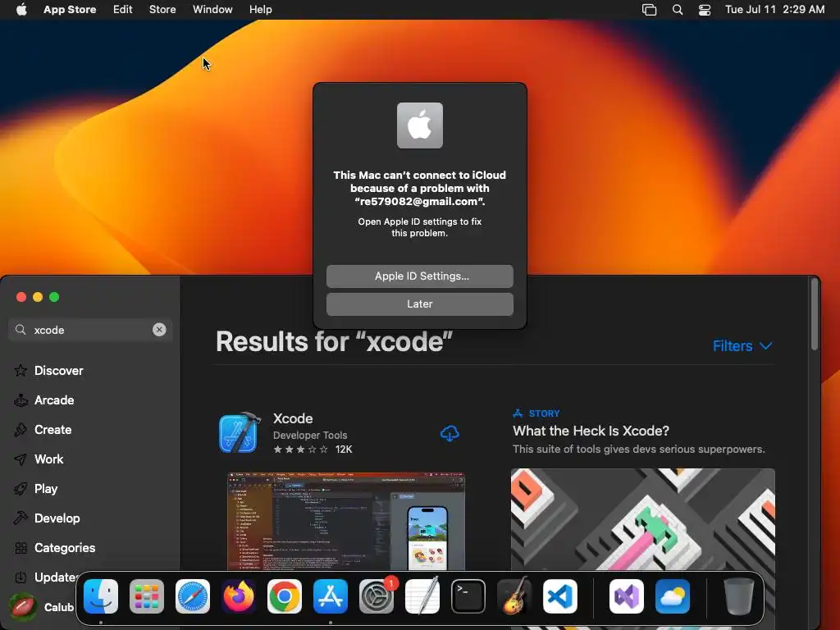Click the App Store window scrollbar
The image size is (840, 630).
[x=815, y=314]
